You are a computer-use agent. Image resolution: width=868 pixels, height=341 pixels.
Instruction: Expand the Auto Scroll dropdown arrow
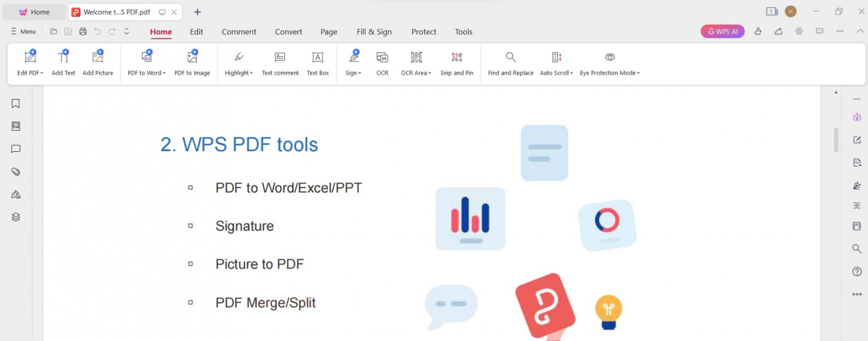572,73
